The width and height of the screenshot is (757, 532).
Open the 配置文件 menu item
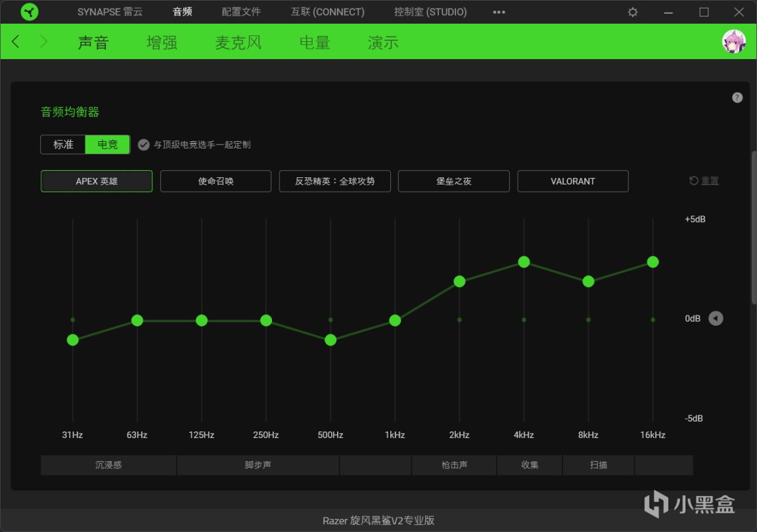[x=241, y=12]
